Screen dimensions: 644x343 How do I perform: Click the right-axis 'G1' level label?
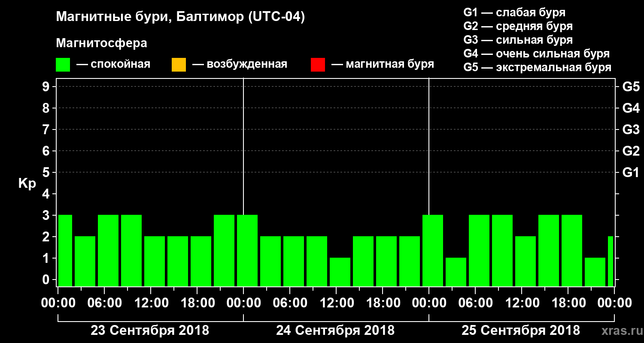click(x=631, y=172)
